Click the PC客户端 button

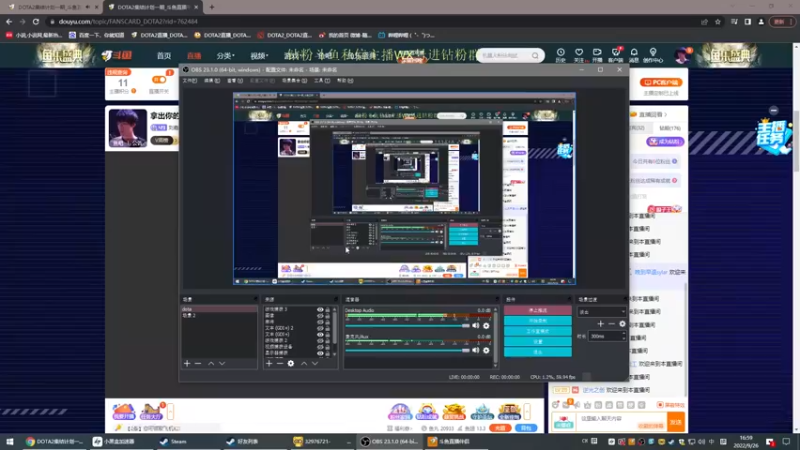661,82
